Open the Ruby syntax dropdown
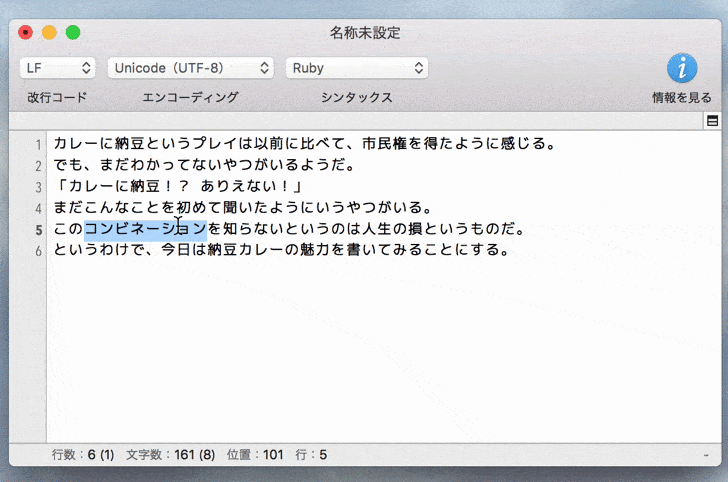Viewport: 728px width, 482px height. coord(357,68)
